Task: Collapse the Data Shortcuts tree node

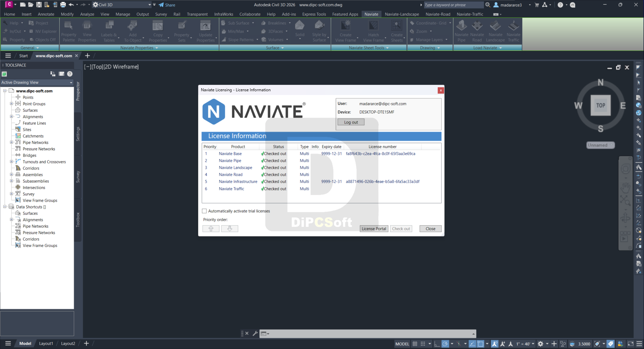Action: [x=5, y=207]
